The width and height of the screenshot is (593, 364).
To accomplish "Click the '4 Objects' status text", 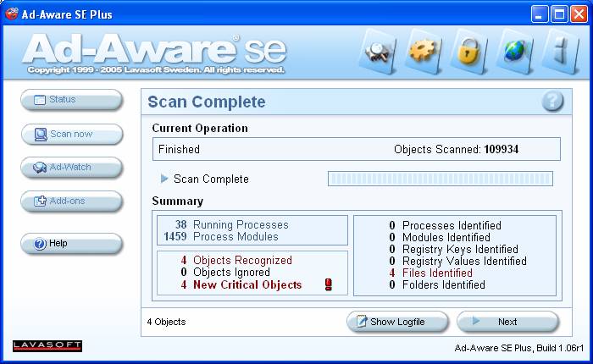I will 166,322.
